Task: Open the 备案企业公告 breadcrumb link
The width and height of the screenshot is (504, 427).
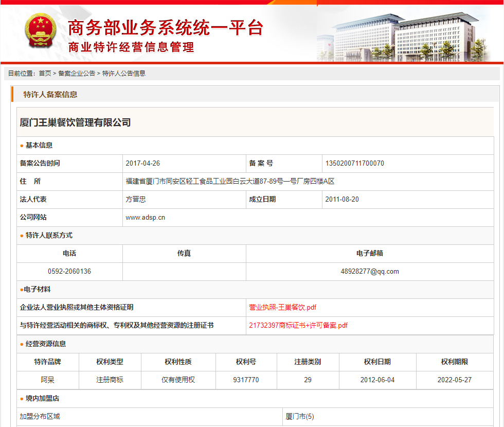Action: 77,73
